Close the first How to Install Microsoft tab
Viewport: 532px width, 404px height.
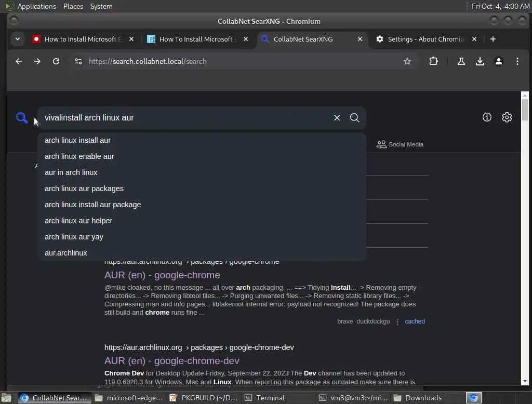131,39
